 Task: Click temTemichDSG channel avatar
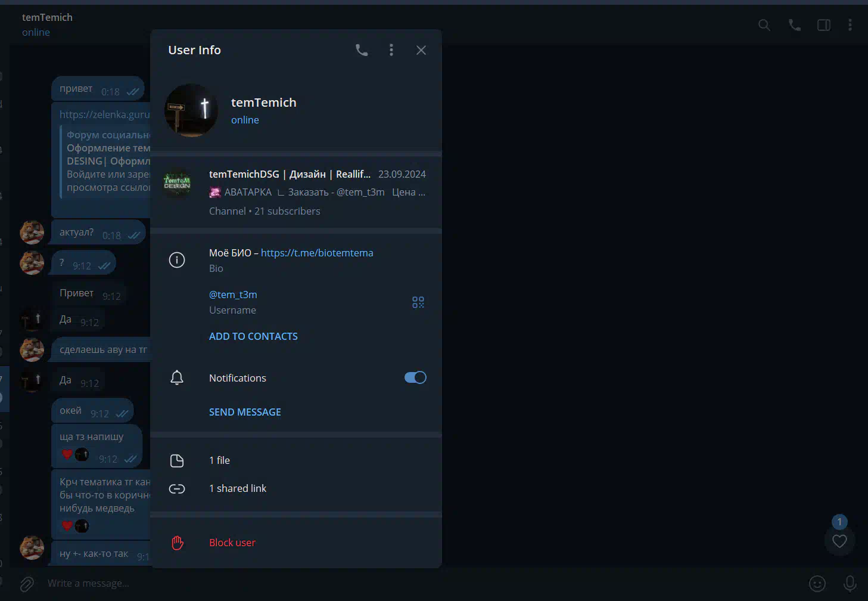point(178,182)
